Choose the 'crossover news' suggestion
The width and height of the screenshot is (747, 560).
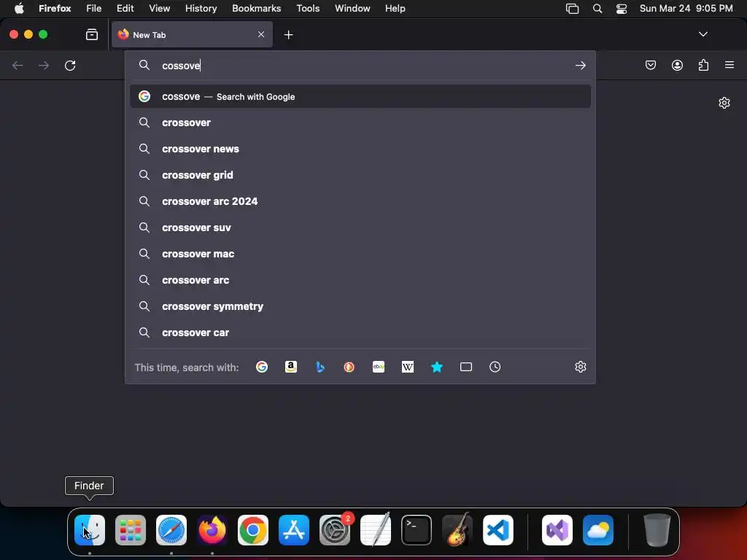[360, 149]
